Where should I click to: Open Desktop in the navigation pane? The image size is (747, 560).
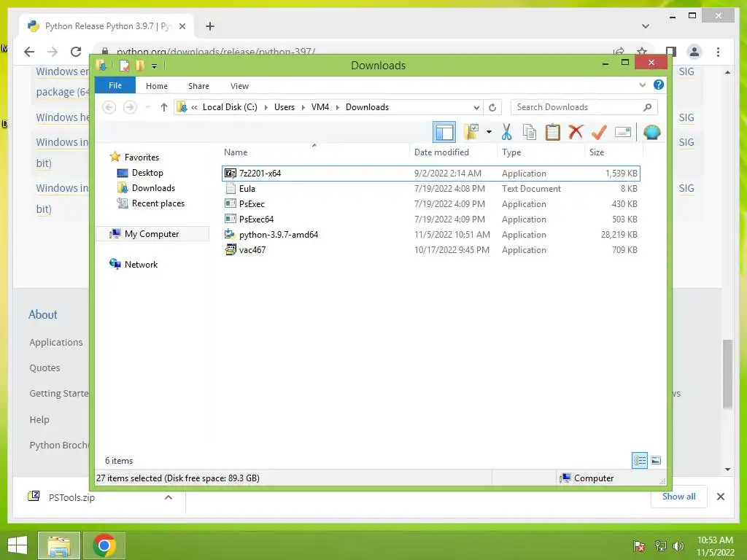[140, 172]
